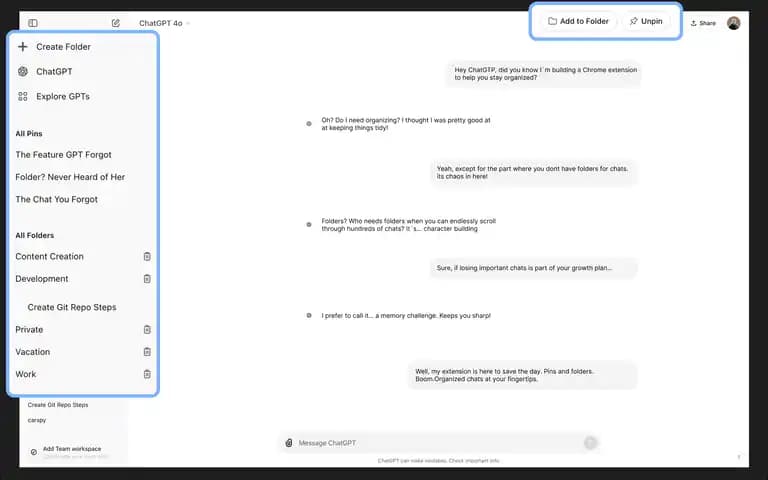Click the All Folders section heading
The height and width of the screenshot is (480, 768).
35,236
